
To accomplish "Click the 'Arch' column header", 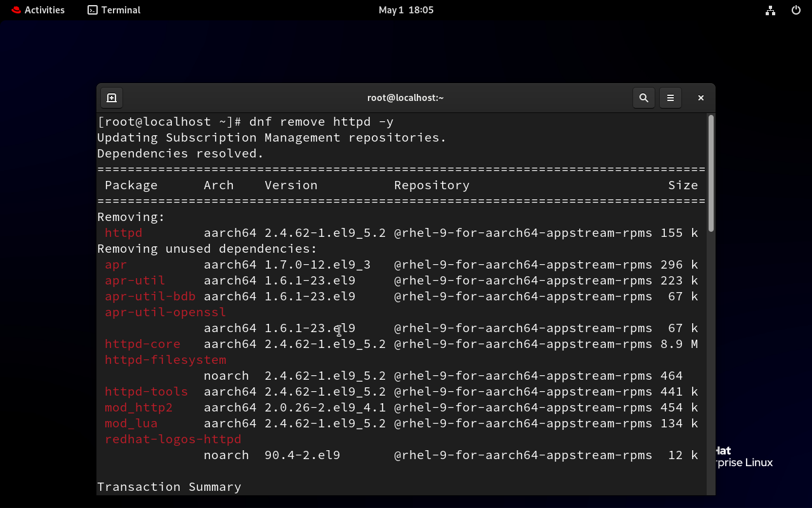I will [x=219, y=185].
